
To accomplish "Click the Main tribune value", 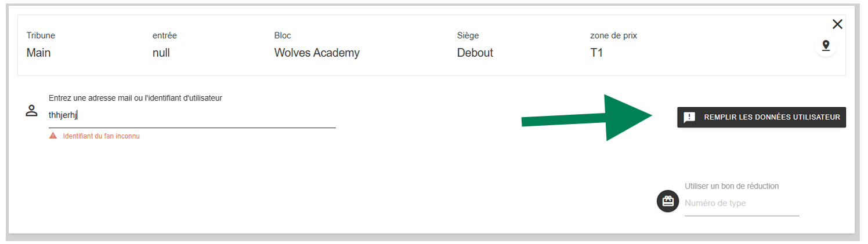I will pos(38,53).
